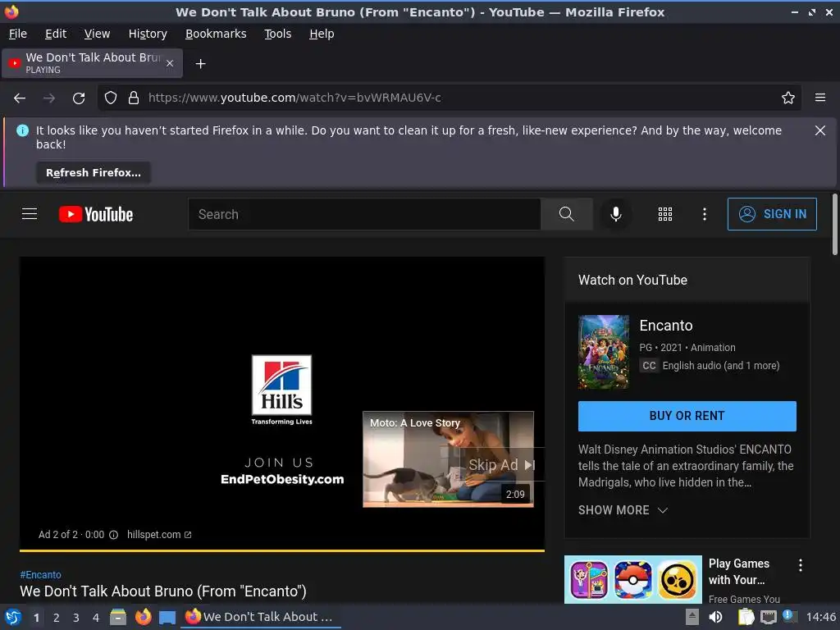Viewport: 840px width, 630px height.
Task: Click the Moto: A Love Story preview thumbnail
Action: point(448,459)
